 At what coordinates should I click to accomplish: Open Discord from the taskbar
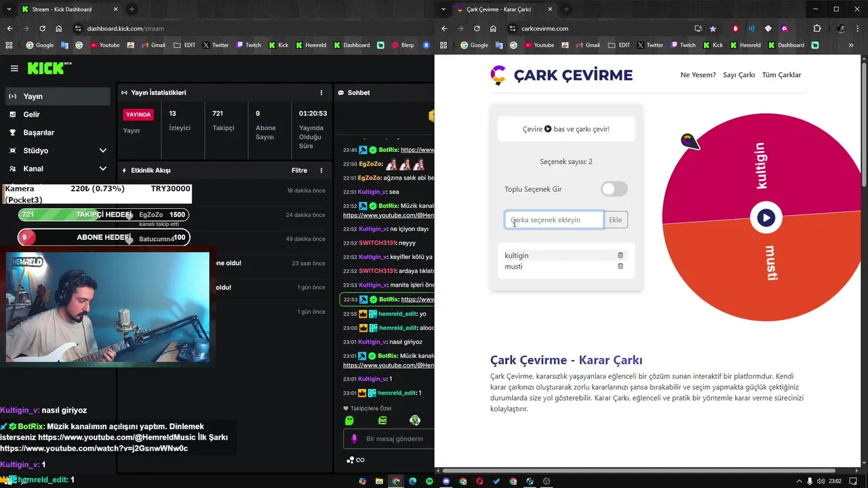point(446,481)
